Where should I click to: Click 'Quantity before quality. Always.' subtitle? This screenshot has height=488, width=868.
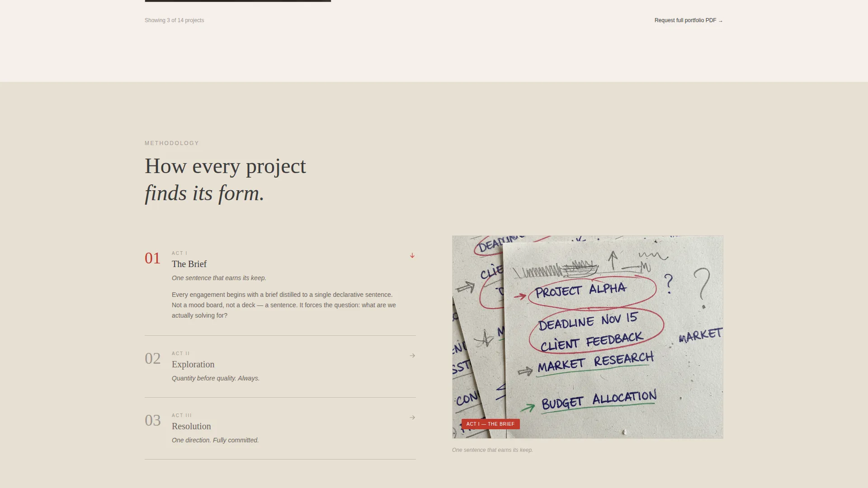pyautogui.click(x=216, y=379)
